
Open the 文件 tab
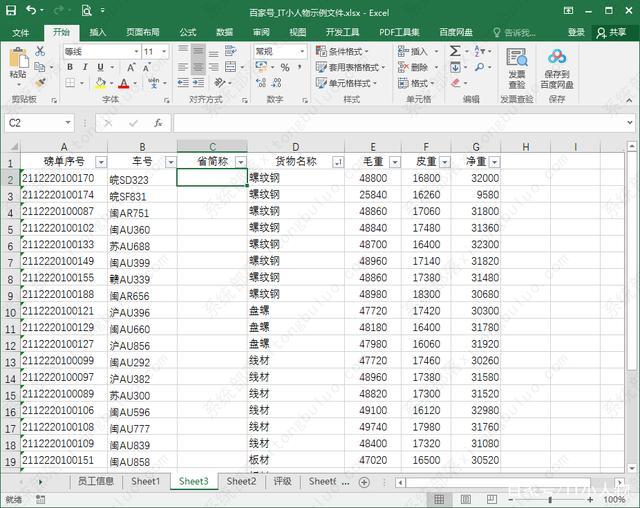pyautogui.click(x=20, y=32)
